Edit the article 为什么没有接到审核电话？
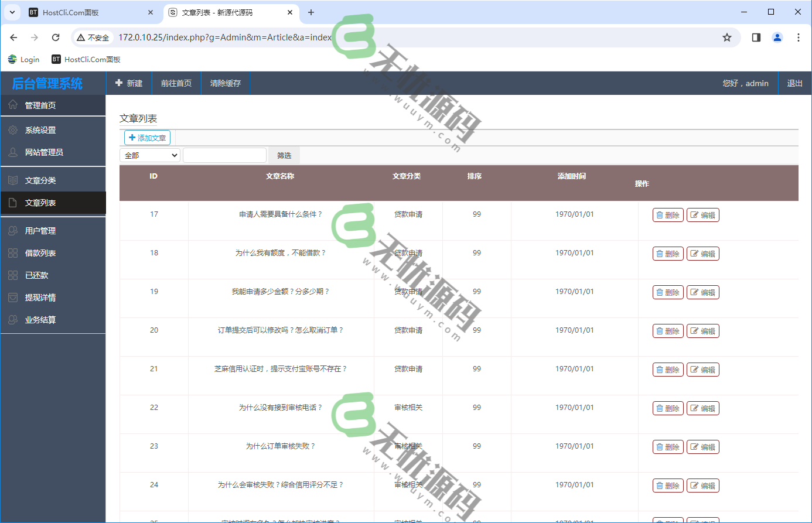The image size is (812, 523). point(703,408)
